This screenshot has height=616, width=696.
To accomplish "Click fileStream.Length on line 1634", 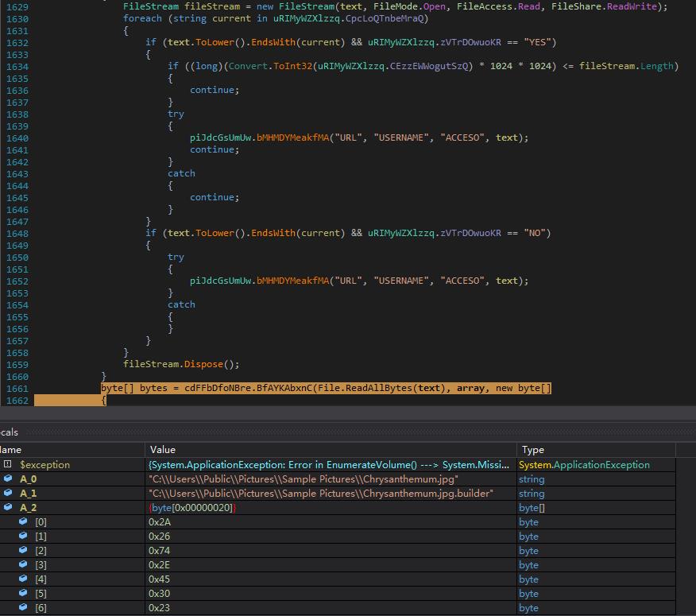I will point(626,66).
